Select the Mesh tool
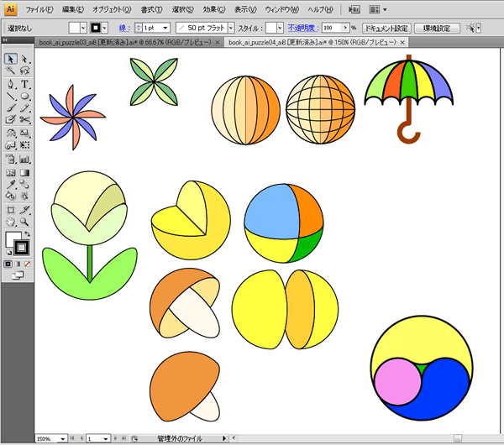The image size is (504, 445). pyautogui.click(x=11, y=173)
